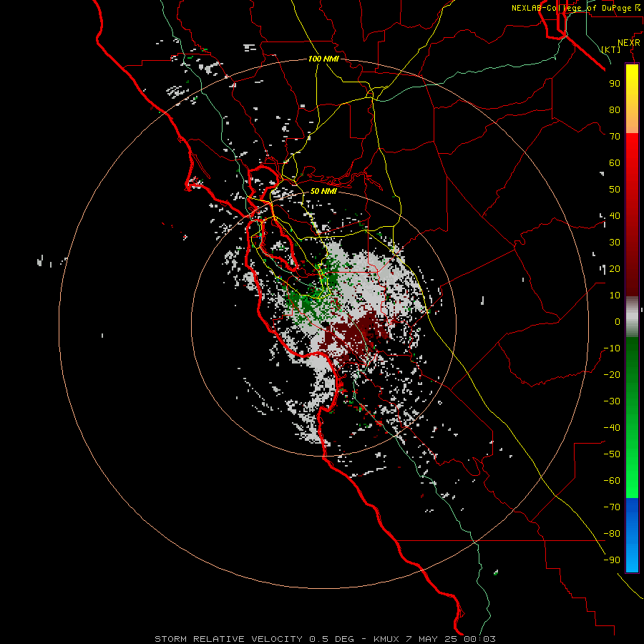Pick the gray zero-velocity segment of the color bar
The height and width of the screenshot is (644, 644).
(632, 316)
